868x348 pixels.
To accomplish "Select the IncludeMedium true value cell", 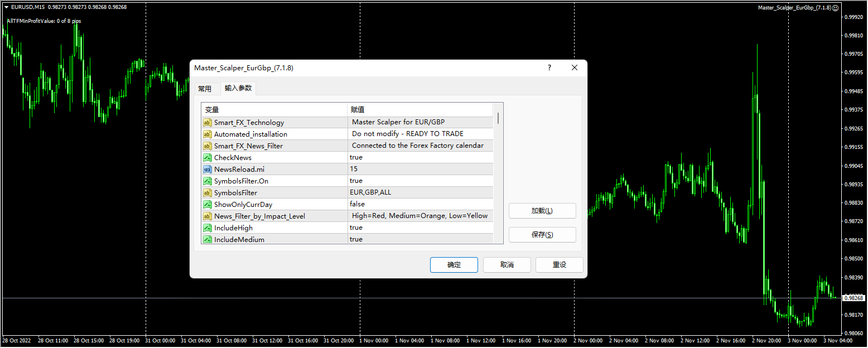I will coord(419,239).
